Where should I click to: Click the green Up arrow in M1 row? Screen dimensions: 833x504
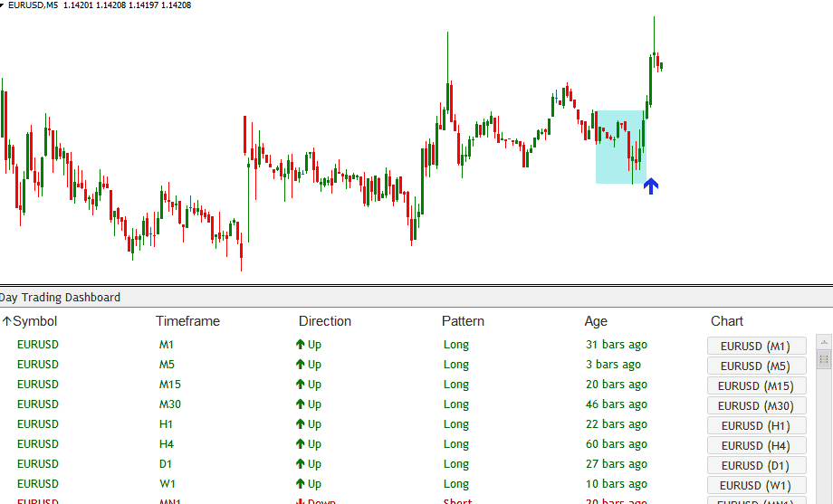(x=301, y=345)
